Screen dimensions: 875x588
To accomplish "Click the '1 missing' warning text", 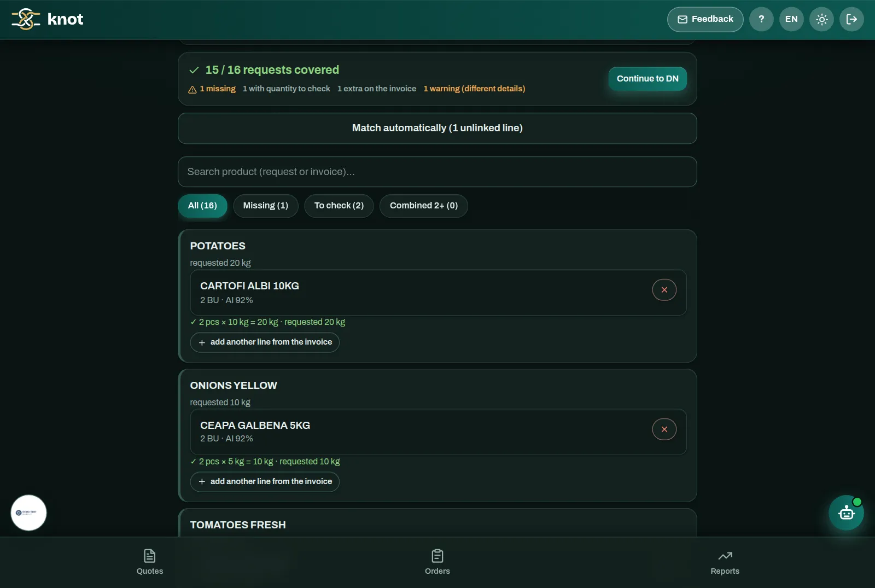I will (x=217, y=89).
